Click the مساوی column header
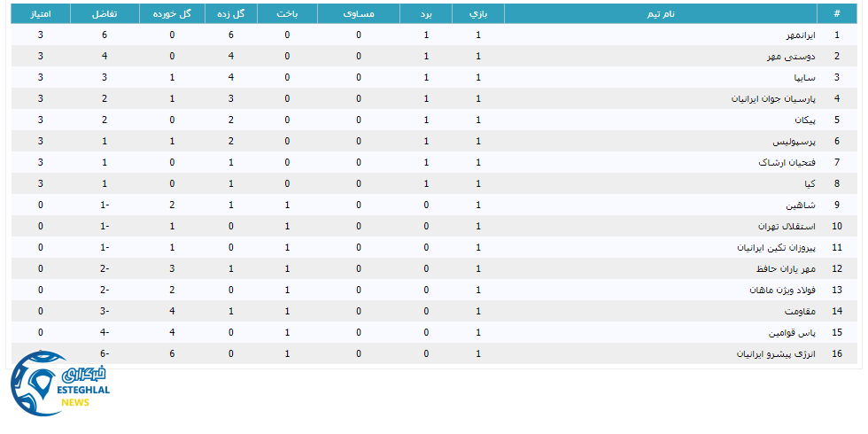This screenshot has height=434, width=868. tap(358, 13)
